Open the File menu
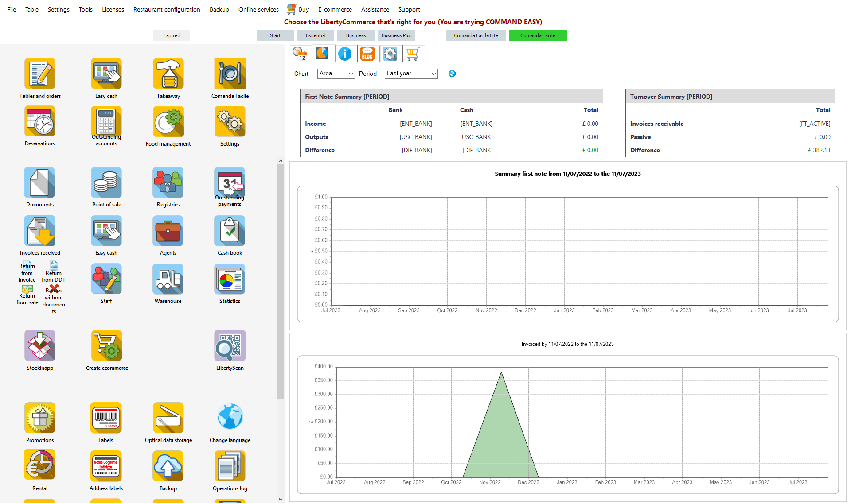The width and height of the screenshot is (851, 504). (x=12, y=9)
